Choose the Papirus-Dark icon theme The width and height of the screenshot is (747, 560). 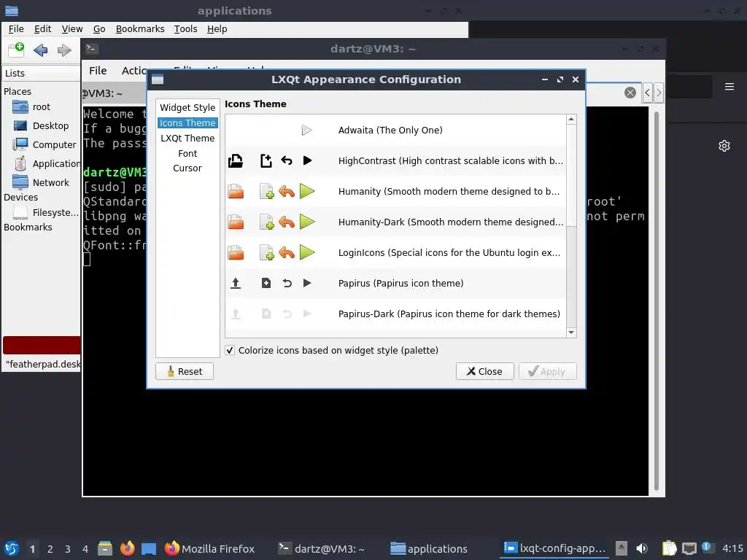[395, 314]
